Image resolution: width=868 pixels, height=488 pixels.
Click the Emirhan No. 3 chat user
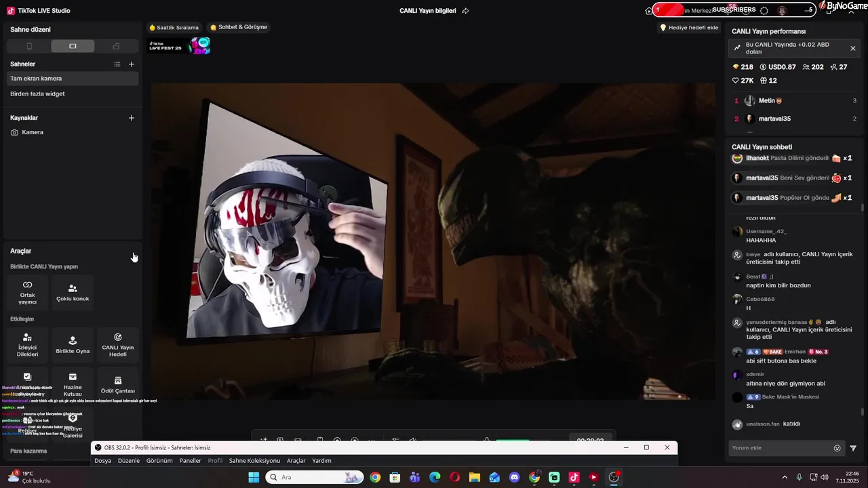[787, 352]
